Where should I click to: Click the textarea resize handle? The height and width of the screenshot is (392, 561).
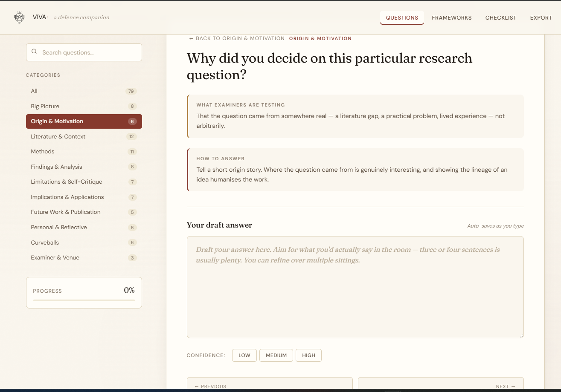pyautogui.click(x=521, y=335)
